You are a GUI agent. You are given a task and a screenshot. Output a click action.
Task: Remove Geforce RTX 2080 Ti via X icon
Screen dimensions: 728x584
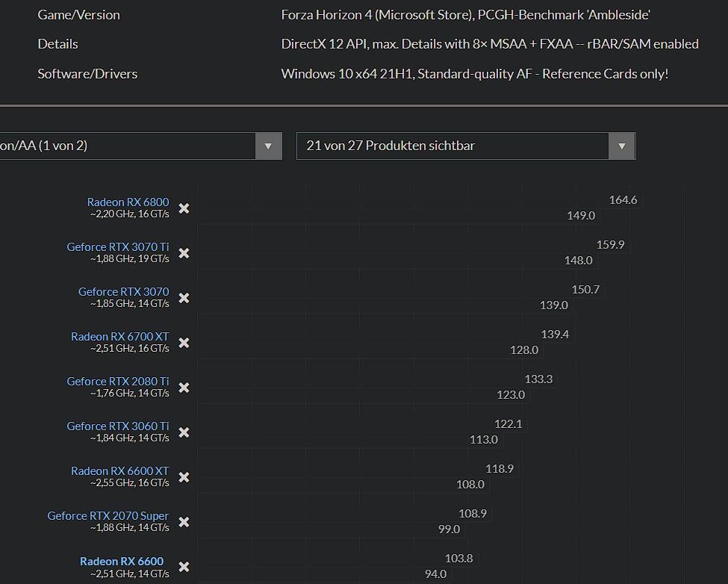click(184, 388)
